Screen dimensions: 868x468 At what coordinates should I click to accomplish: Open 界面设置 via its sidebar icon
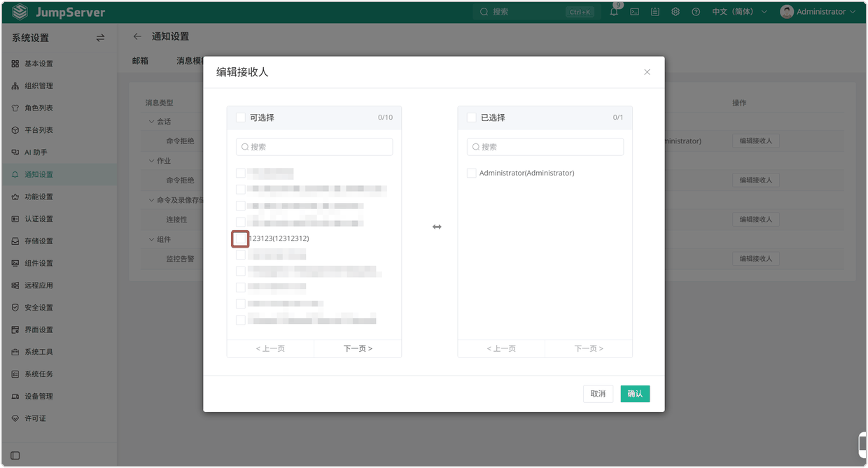pyautogui.click(x=15, y=330)
